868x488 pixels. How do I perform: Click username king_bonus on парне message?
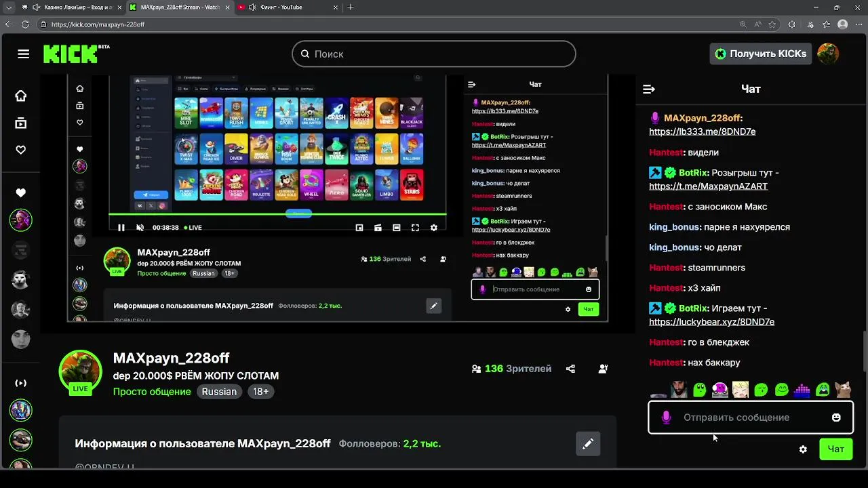pos(674,226)
